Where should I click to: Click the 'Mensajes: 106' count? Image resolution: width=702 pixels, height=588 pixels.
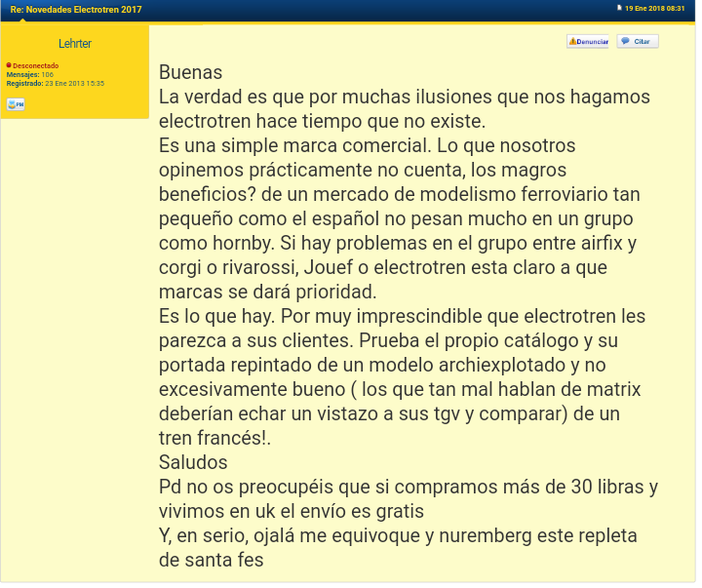(x=29, y=74)
